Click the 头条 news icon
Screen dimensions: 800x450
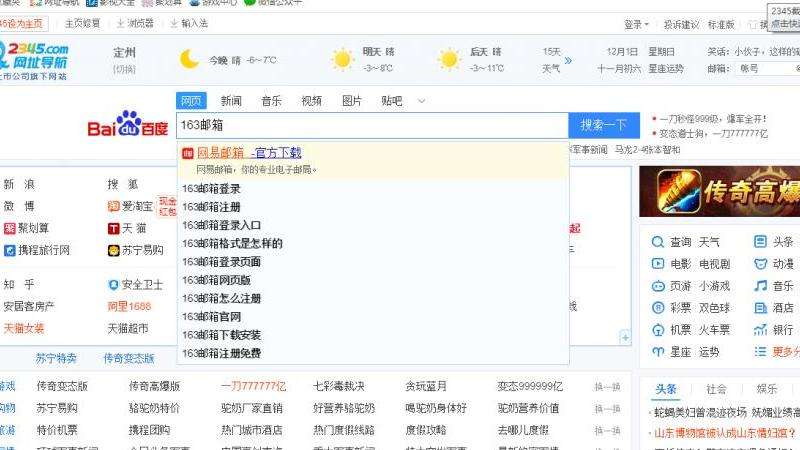click(760, 241)
